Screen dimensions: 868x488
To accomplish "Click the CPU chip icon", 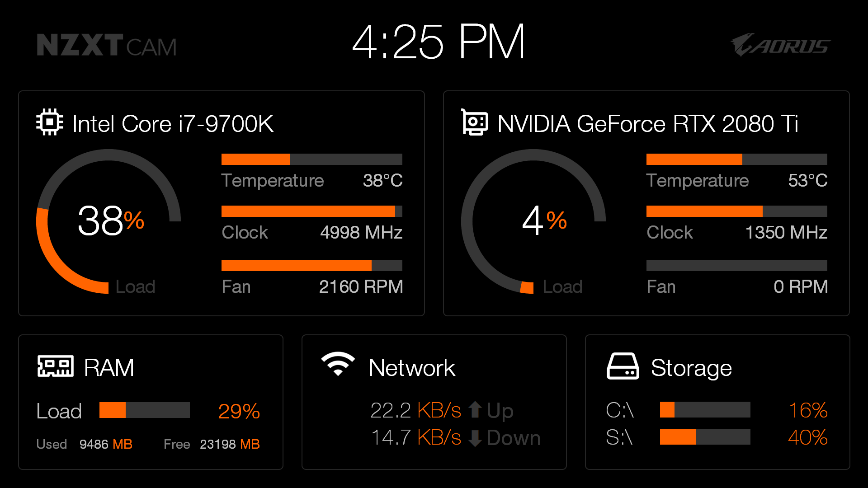I will pyautogui.click(x=50, y=122).
